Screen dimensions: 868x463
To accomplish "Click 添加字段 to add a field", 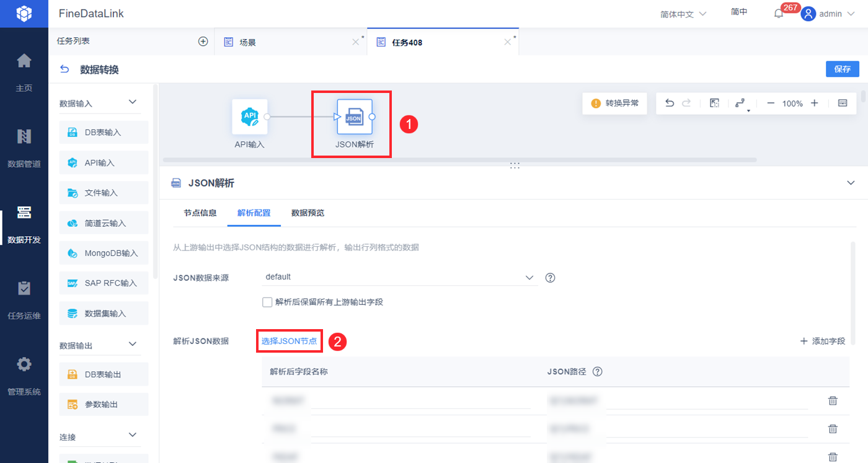I will click(823, 341).
